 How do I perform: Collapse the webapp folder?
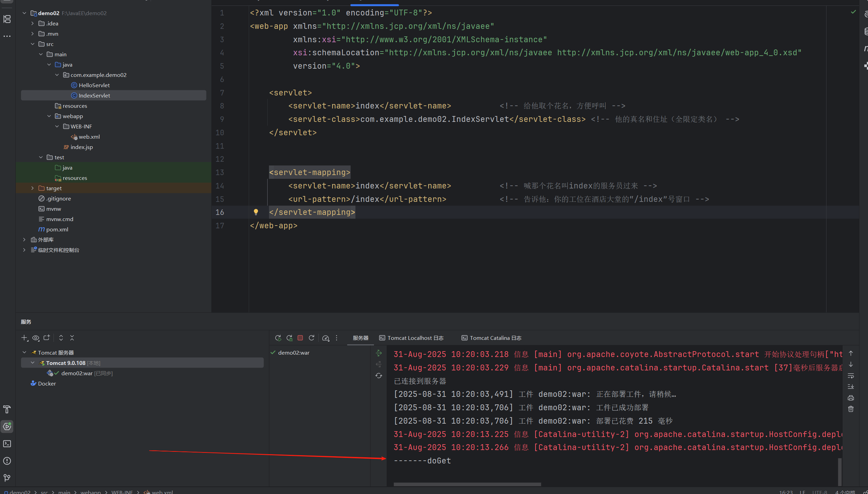click(49, 116)
